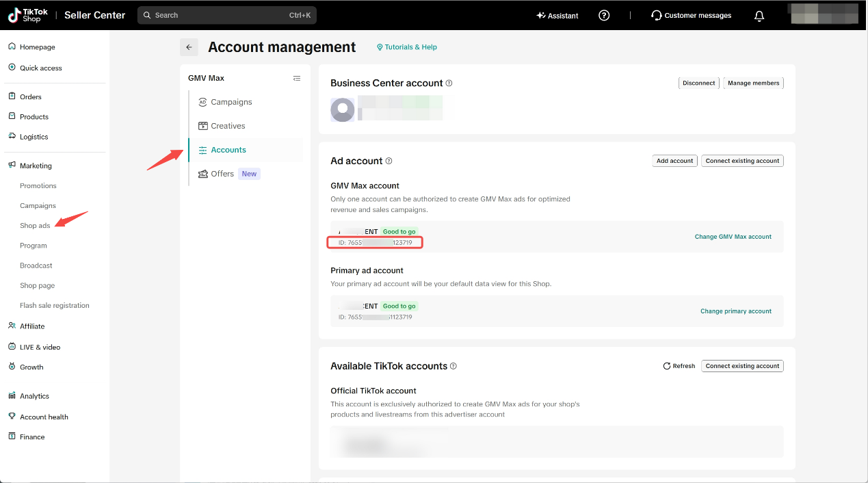
Task: Click the Refresh circular arrow icon
Action: [667, 366]
